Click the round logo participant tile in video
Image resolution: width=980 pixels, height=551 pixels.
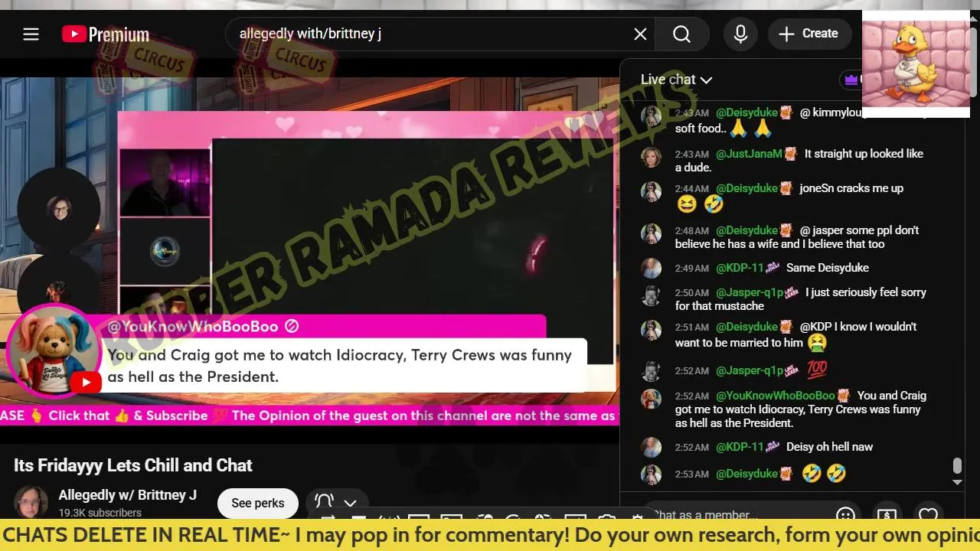tap(165, 252)
